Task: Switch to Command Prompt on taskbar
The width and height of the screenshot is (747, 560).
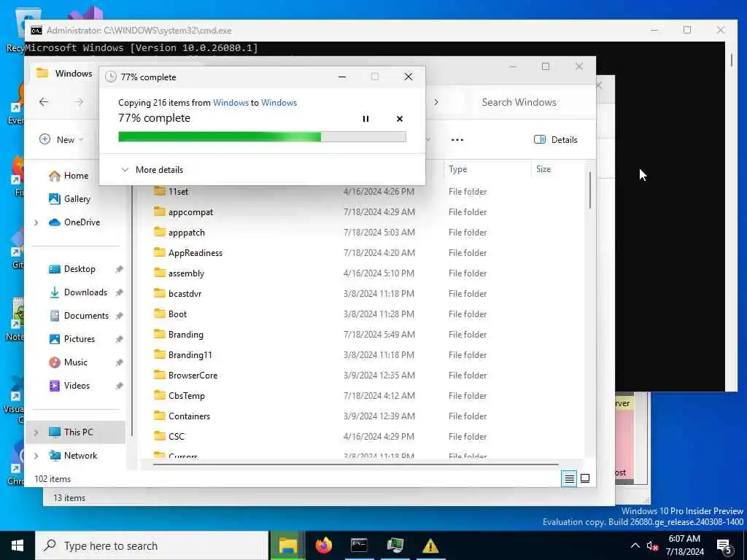Action: (x=359, y=545)
